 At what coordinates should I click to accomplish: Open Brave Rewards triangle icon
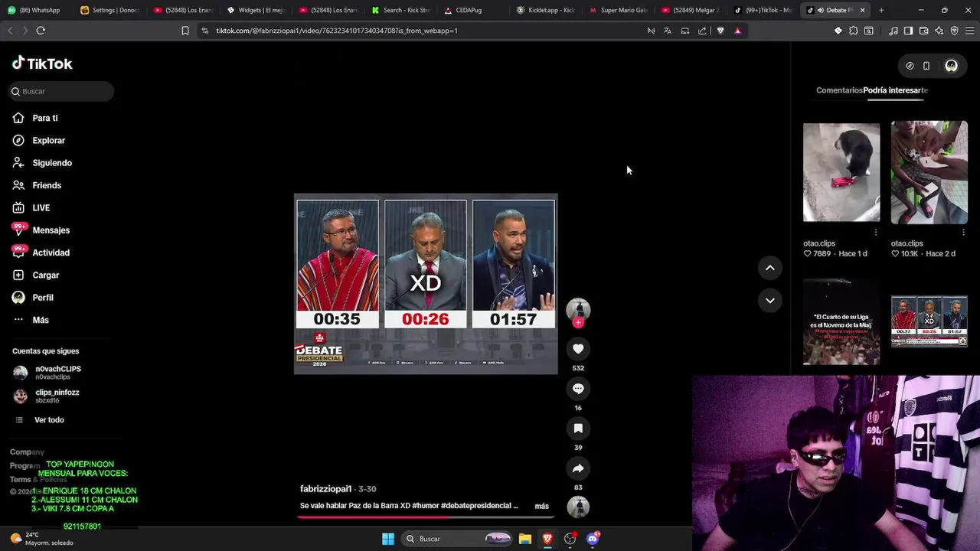[737, 31]
